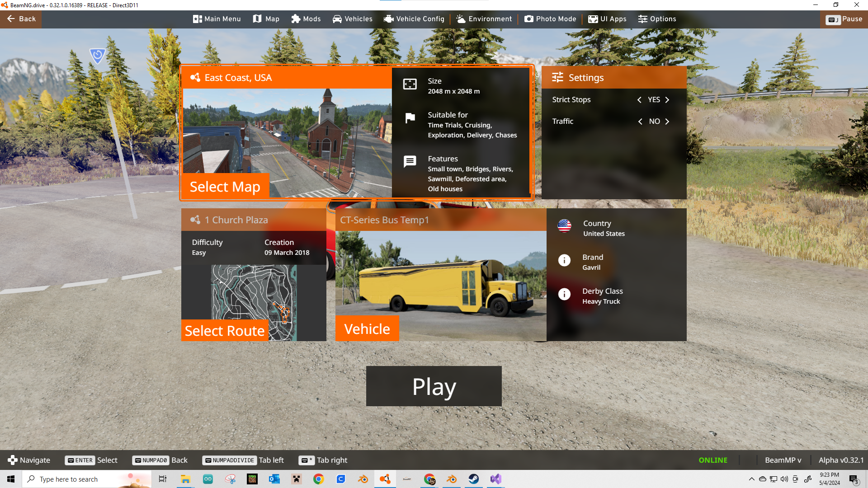Click the Suitable for flag icon
The height and width of the screenshot is (488, 868).
click(x=410, y=118)
